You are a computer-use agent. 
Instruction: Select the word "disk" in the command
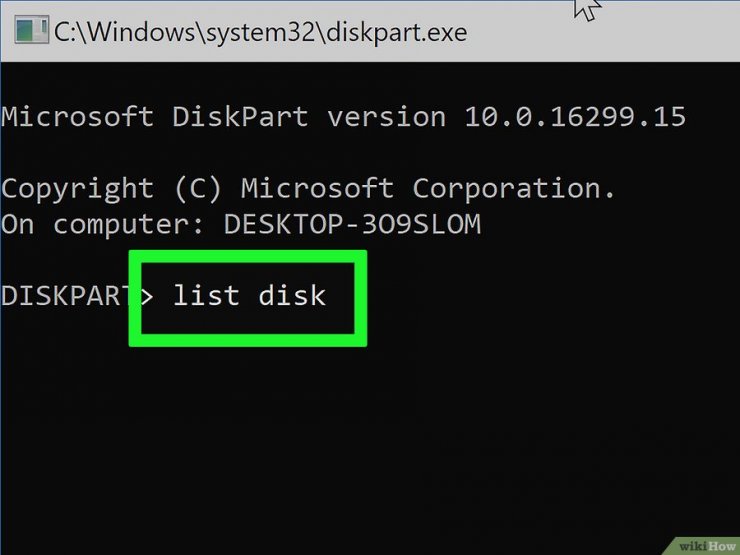292,295
